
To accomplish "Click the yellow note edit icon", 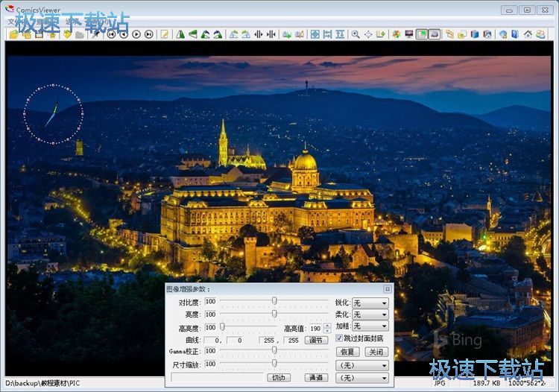I will coord(165,34).
